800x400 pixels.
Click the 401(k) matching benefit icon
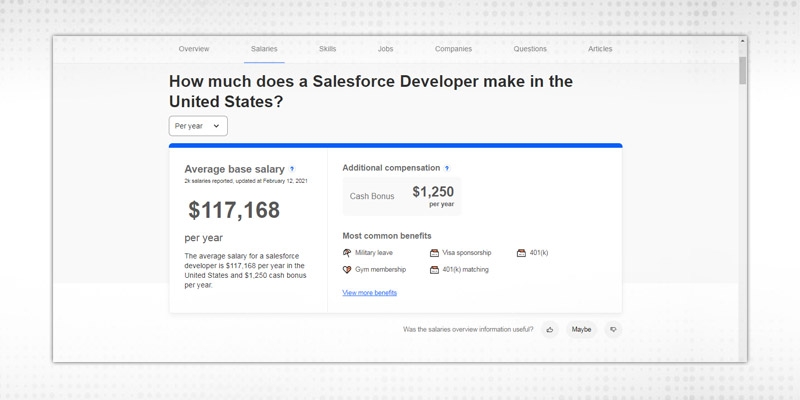pos(434,269)
